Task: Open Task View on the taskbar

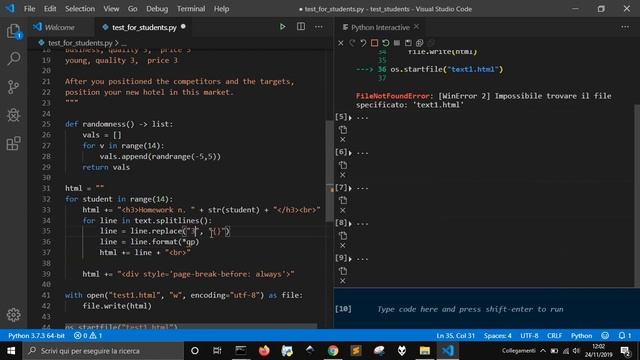Action: click(217, 351)
